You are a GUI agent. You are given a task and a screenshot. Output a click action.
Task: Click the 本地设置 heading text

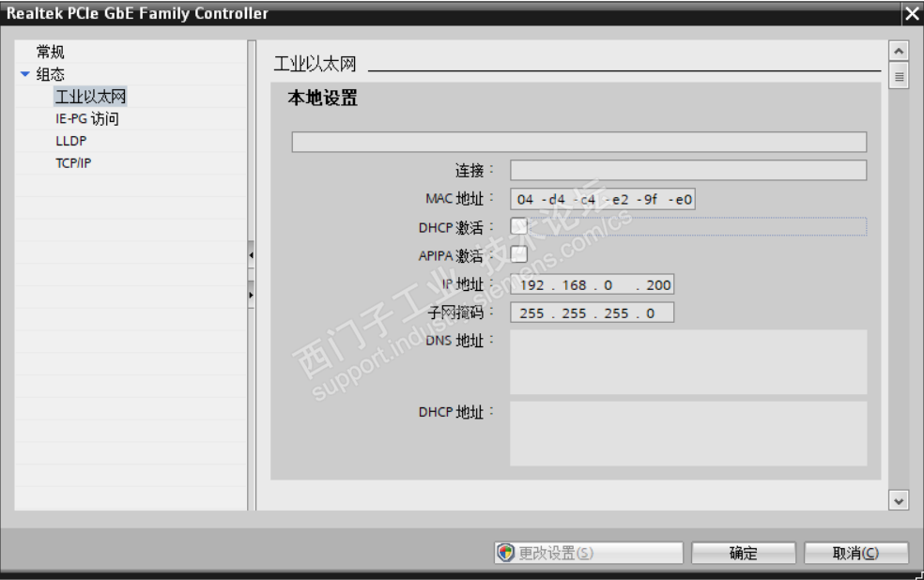322,98
